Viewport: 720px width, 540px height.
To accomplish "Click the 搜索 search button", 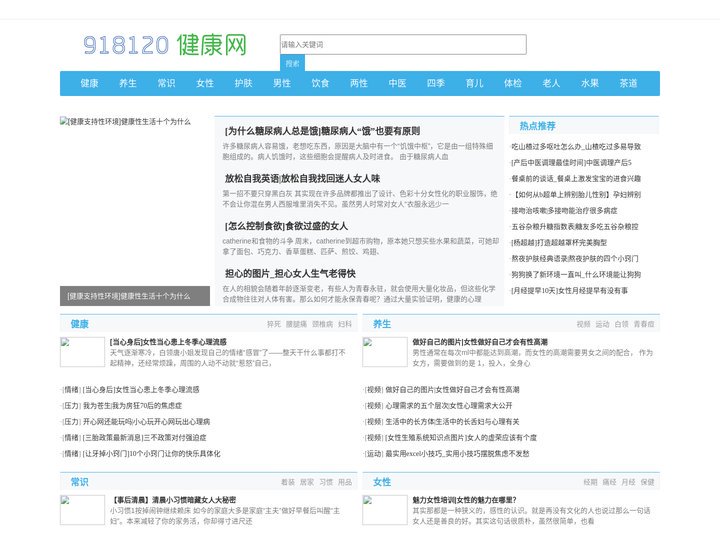I will 292,63.
